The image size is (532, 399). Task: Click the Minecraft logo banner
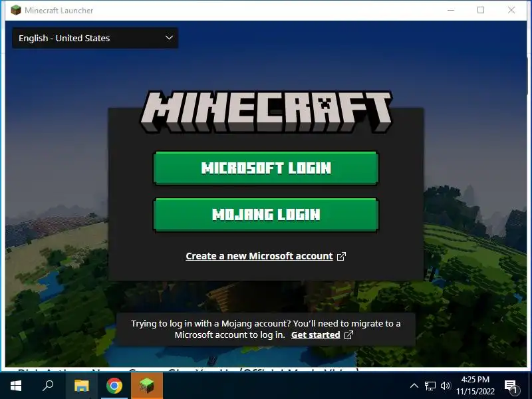tap(267, 112)
